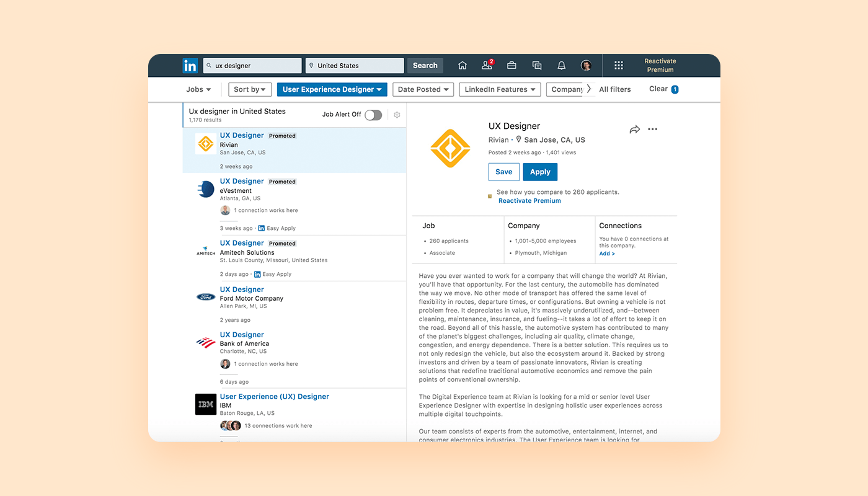Open job alert settings gear
Screen dimensions: 868x496
(397, 115)
